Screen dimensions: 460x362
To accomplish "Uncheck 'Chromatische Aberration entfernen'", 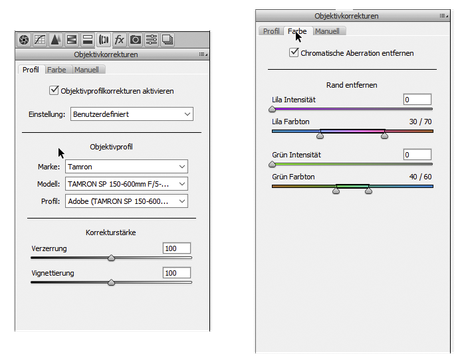I will pos(294,52).
